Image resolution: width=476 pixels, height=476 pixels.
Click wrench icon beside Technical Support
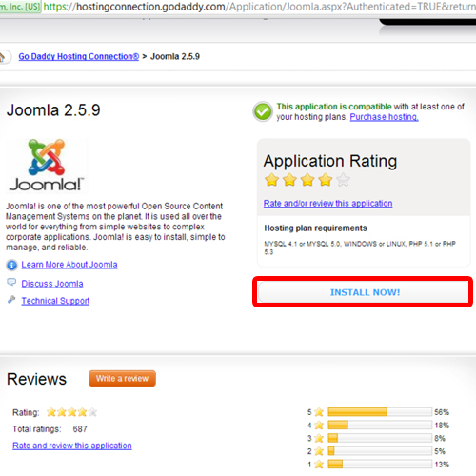click(x=11, y=299)
